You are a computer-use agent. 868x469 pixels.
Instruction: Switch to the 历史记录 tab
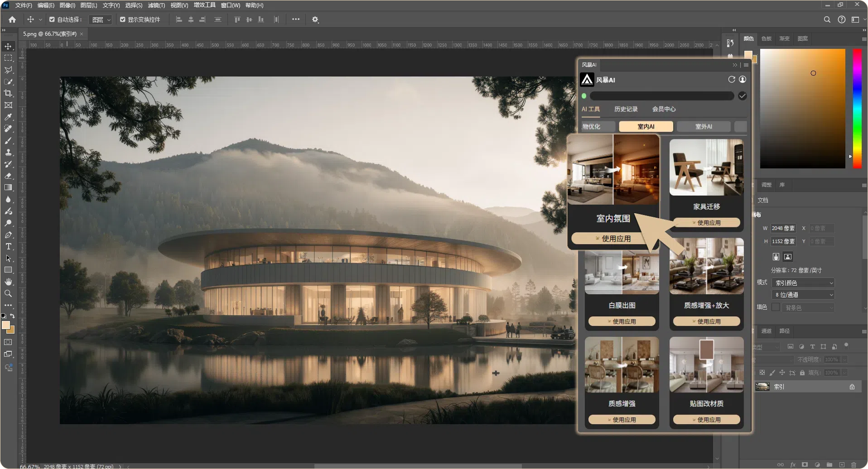[x=626, y=109]
